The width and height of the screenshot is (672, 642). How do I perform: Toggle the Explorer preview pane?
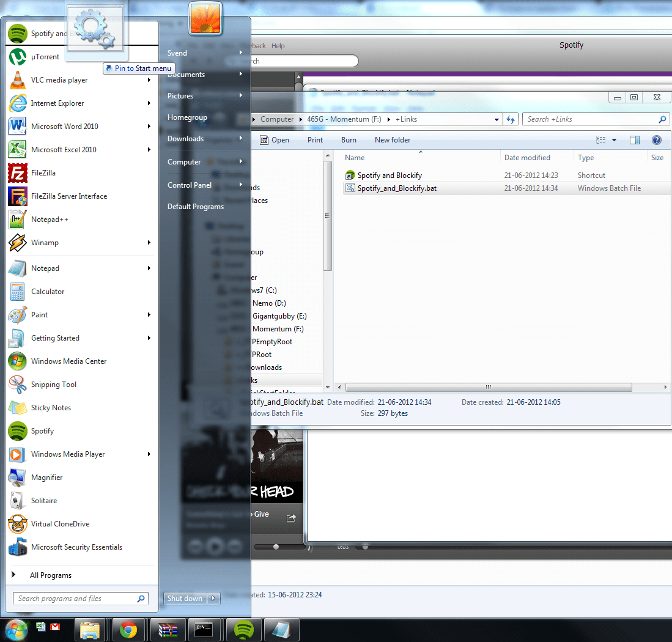point(634,140)
